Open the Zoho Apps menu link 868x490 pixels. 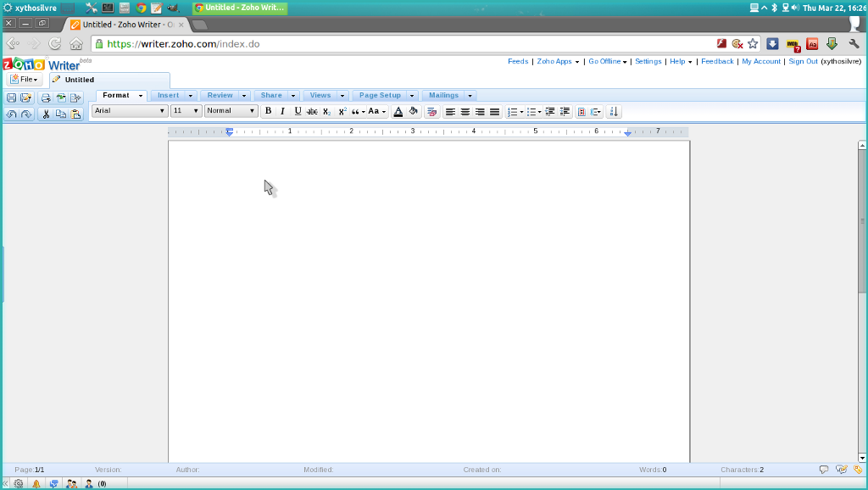coord(558,61)
